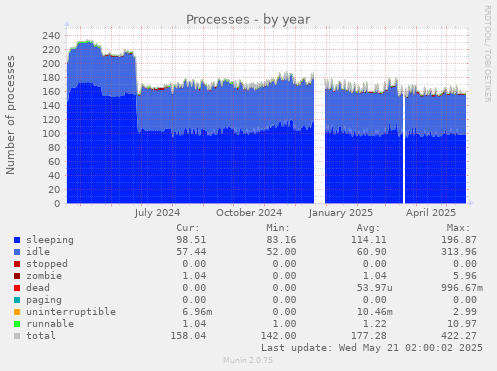This screenshot has width=497, height=371.
Task: Click the 'January 2025' x-axis label
Action: coord(341,213)
